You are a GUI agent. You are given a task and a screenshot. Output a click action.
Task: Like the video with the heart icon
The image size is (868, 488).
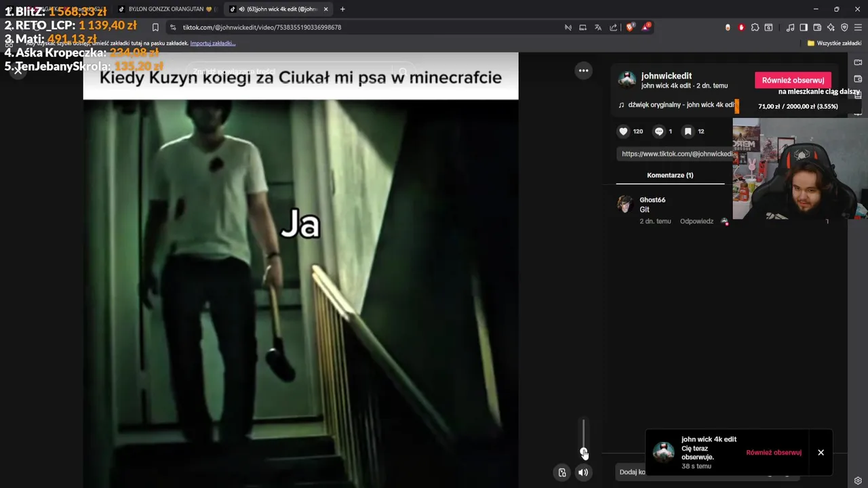tap(623, 131)
